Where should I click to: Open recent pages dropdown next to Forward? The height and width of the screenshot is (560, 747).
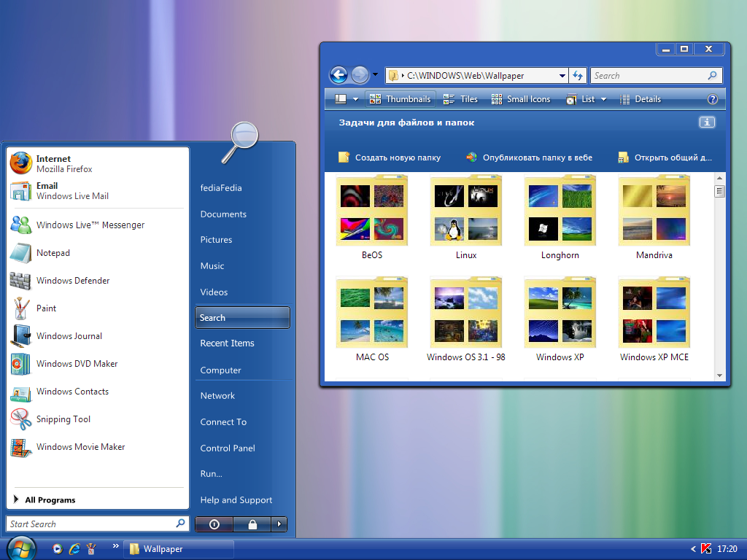coord(375,74)
